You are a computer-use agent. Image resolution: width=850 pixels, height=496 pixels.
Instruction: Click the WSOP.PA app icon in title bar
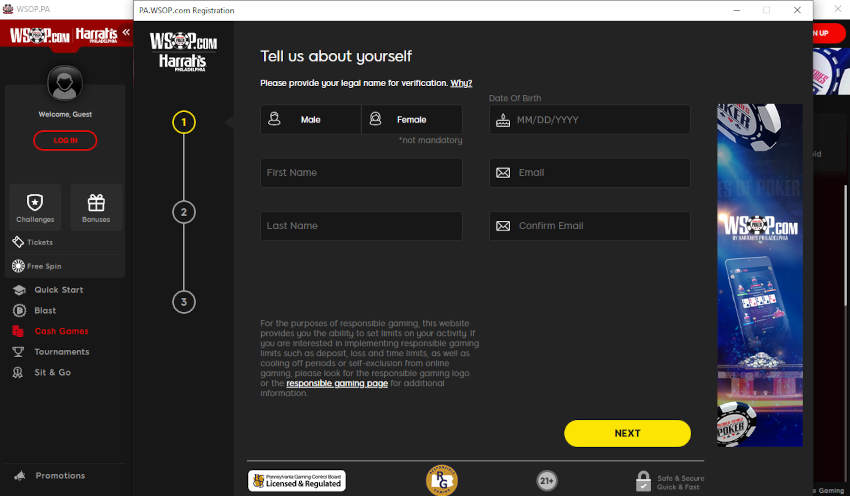tap(8, 9)
